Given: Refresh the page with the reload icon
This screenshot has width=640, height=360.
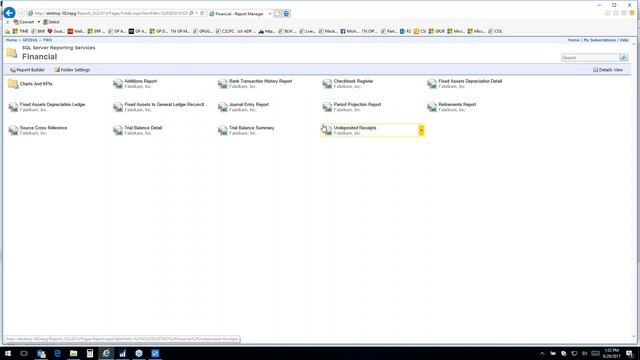Looking at the screenshot, I should click(x=202, y=13).
